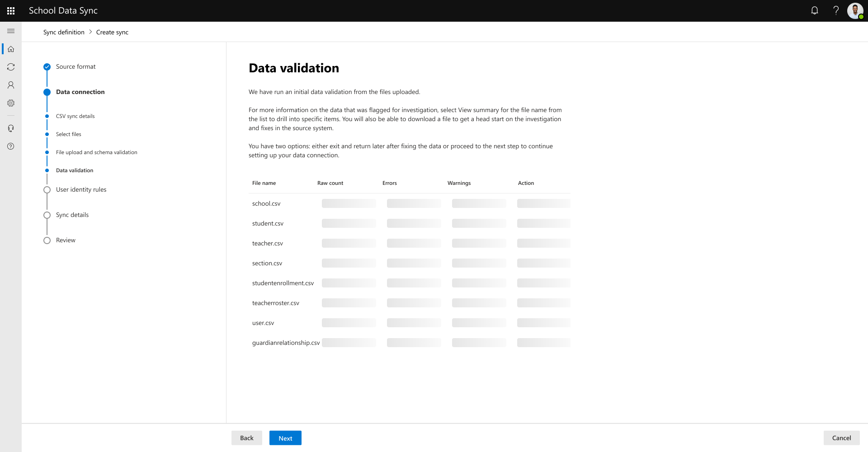Click the Data validation heading
Image resolution: width=868 pixels, height=452 pixels.
tap(294, 68)
